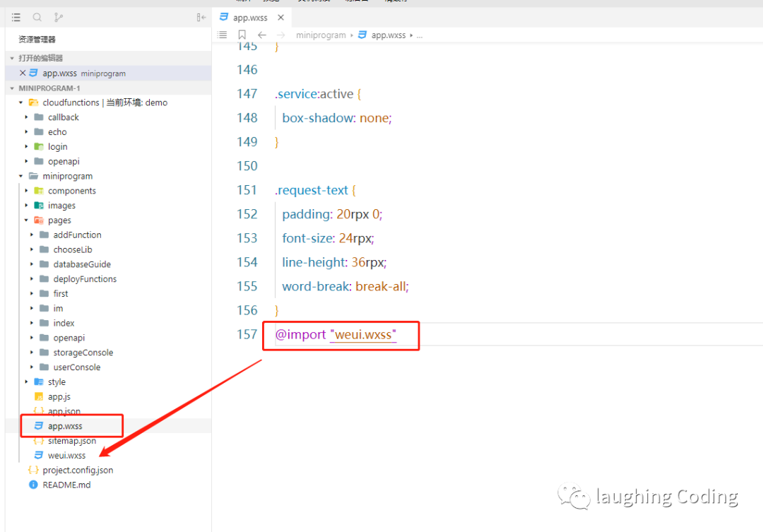Open the userConsole folder
The height and width of the screenshot is (532, 763).
pyautogui.click(x=77, y=367)
